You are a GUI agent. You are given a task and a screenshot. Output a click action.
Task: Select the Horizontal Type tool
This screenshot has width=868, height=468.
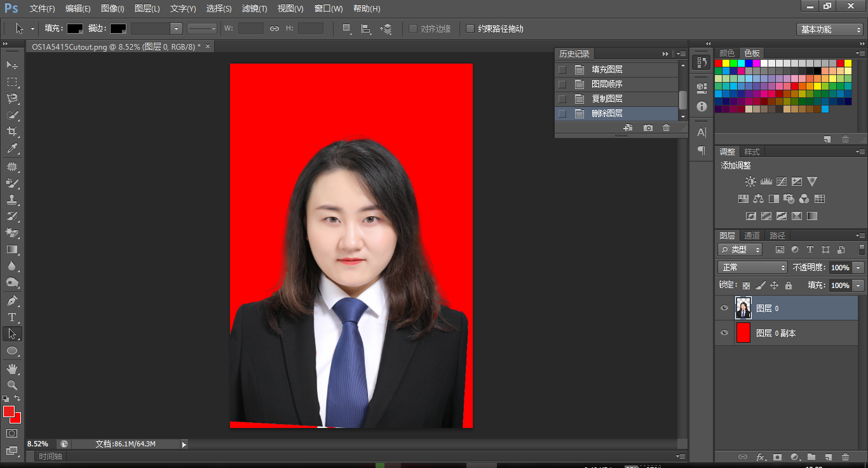click(x=12, y=317)
